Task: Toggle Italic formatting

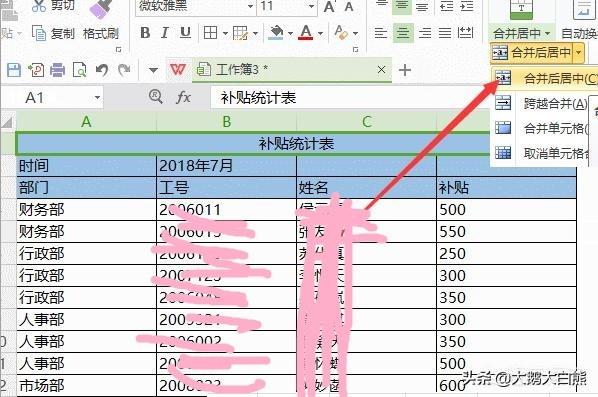Action: (165, 33)
